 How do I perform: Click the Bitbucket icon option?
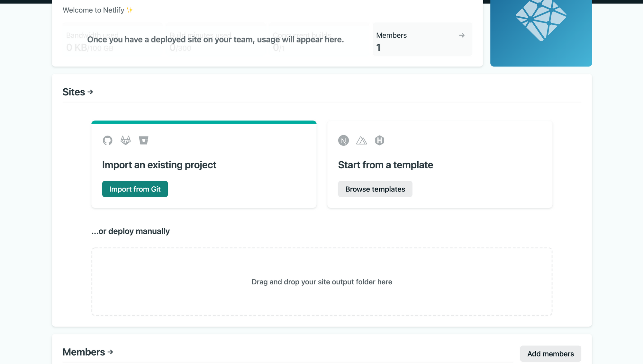point(143,140)
